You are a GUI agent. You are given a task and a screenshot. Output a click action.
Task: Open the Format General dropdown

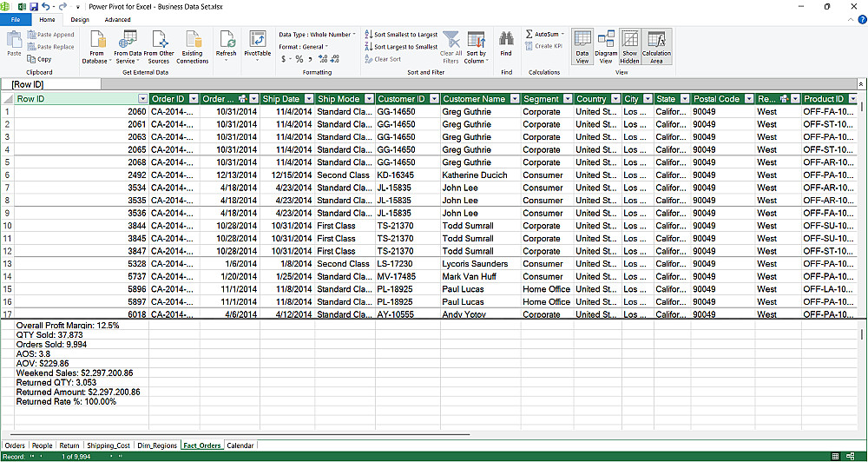[303, 47]
